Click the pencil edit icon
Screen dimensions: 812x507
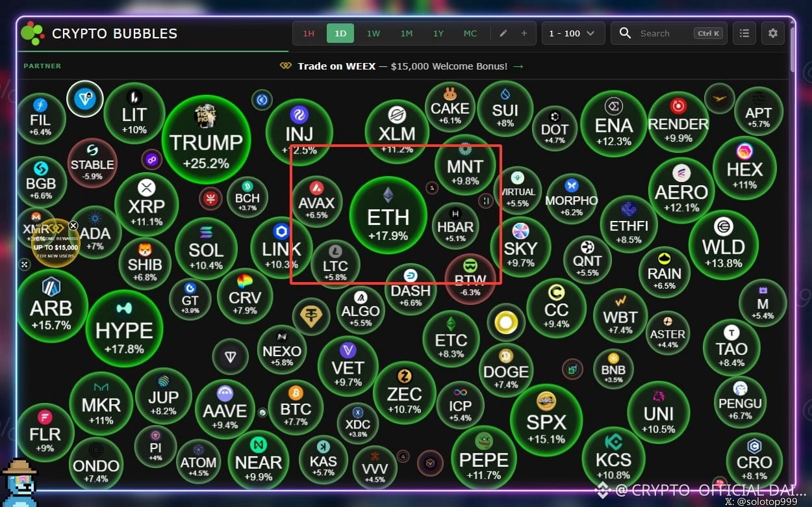pos(503,33)
